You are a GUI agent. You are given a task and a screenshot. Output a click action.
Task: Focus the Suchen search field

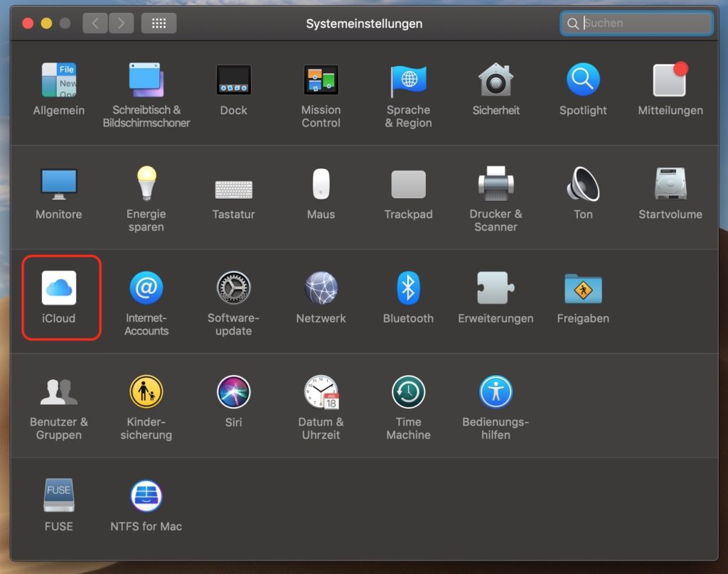[636, 23]
